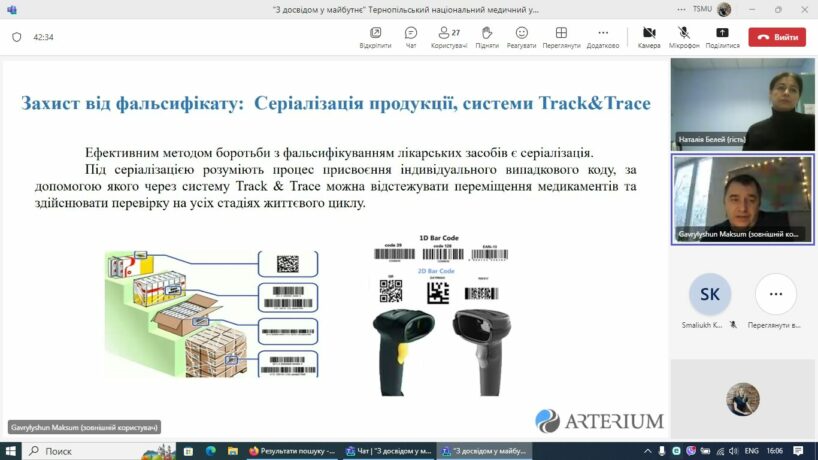Click the SK participant avatar
The width and height of the screenshot is (818, 460).
(709, 295)
